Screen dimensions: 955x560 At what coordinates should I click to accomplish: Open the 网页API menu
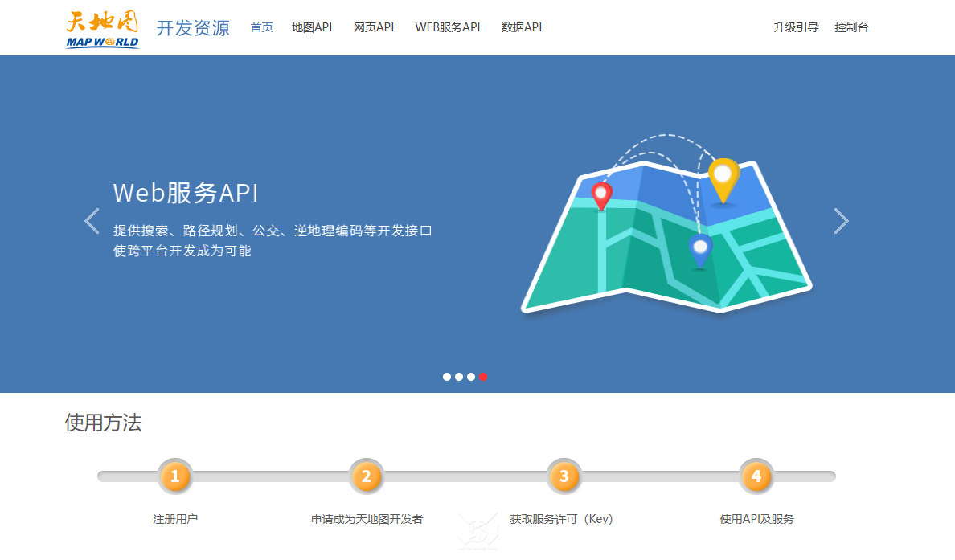pos(374,27)
